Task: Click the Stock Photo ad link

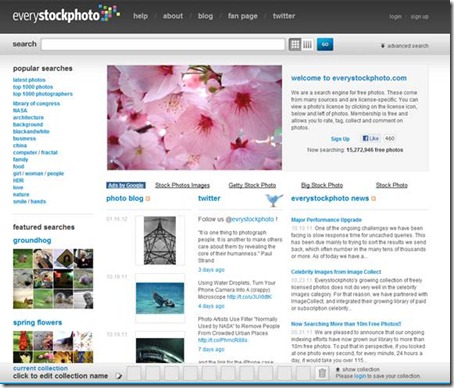Action: 392,185
